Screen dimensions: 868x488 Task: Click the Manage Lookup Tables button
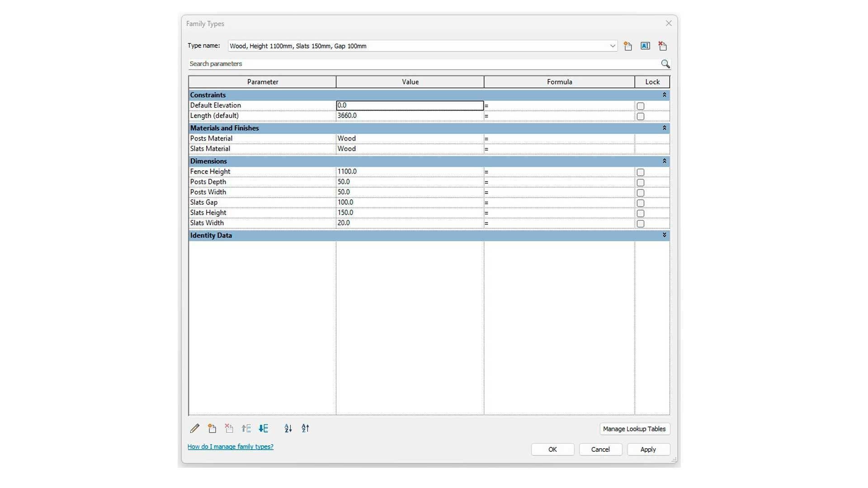click(634, 429)
